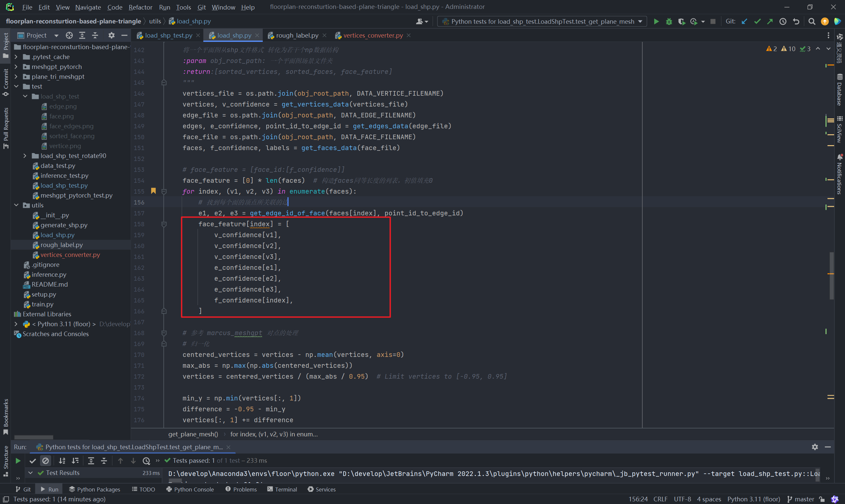Push commits with Git arrow
Screen dimensions: 845x504
pos(770,21)
